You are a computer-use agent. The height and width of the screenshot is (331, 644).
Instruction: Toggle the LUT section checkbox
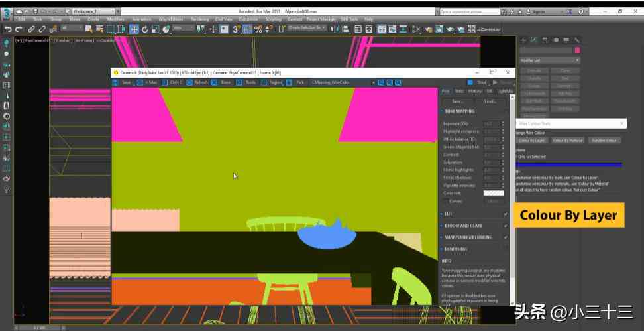coord(506,214)
